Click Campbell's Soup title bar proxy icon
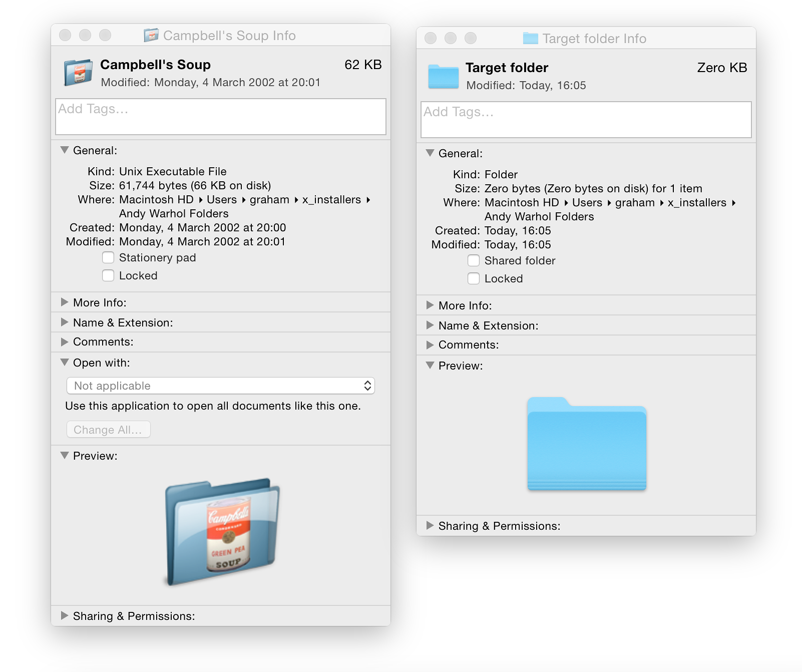 [151, 35]
